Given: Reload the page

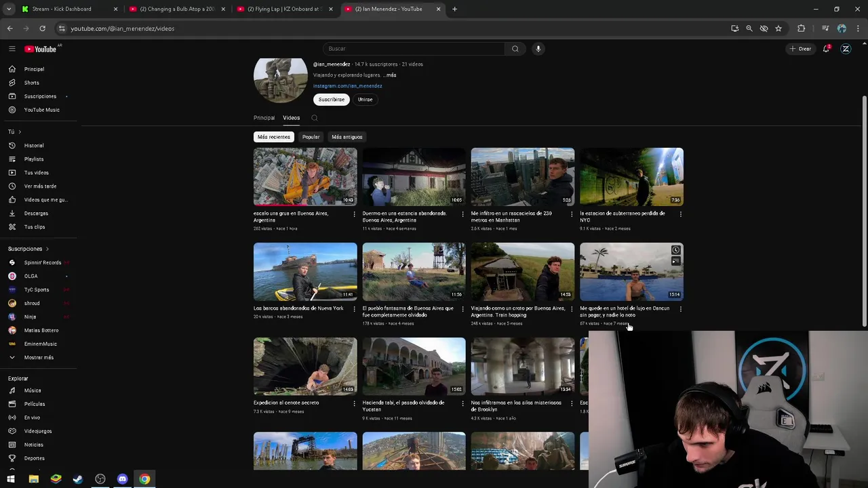Looking at the screenshot, I should tap(42, 28).
